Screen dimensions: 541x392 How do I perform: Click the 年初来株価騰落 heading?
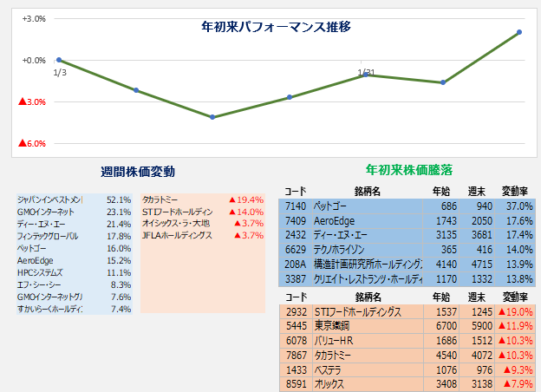(409, 170)
